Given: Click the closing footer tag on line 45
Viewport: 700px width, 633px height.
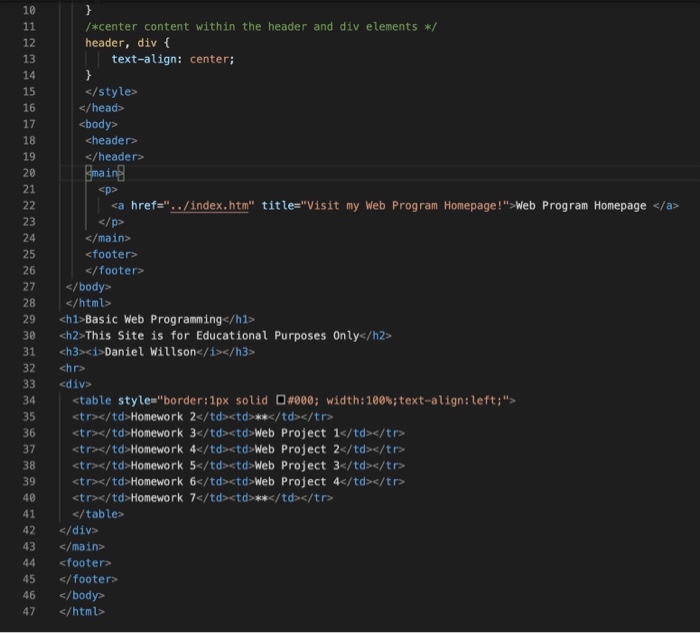Looking at the screenshot, I should click(x=88, y=579).
